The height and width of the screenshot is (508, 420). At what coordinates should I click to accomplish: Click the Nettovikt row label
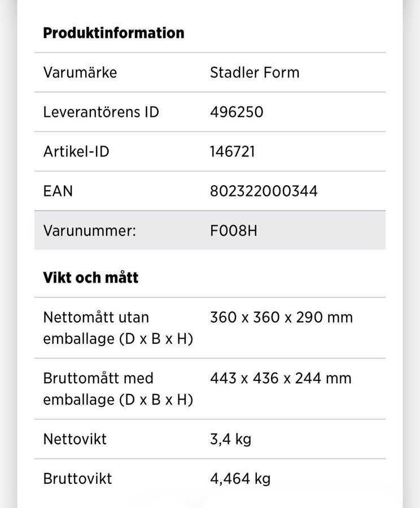coord(75,439)
